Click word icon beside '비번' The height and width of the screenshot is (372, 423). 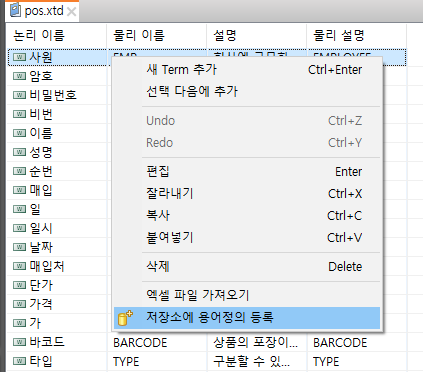(x=19, y=114)
